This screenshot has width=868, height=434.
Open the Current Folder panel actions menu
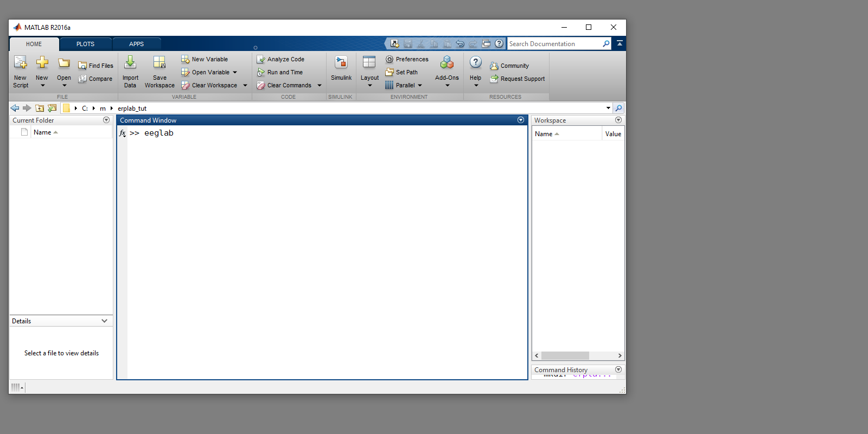tap(106, 120)
